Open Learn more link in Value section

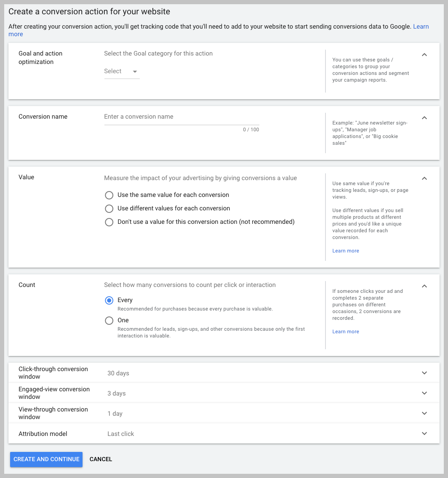(x=346, y=251)
